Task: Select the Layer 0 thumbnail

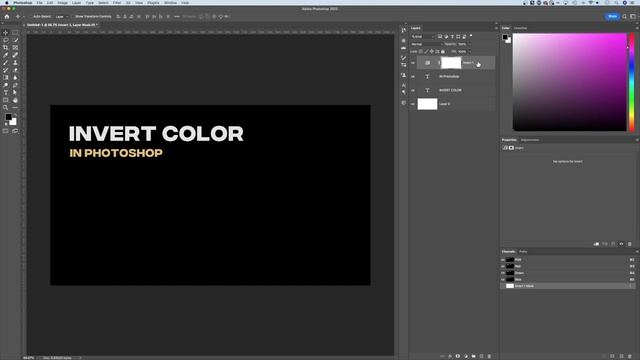Action: pos(427,104)
